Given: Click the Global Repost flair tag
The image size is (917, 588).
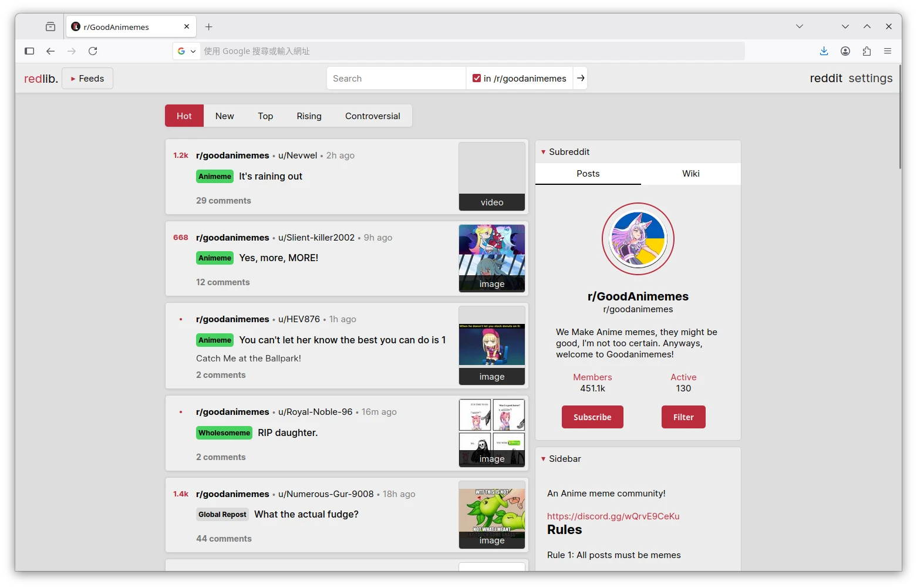Looking at the screenshot, I should coord(222,515).
